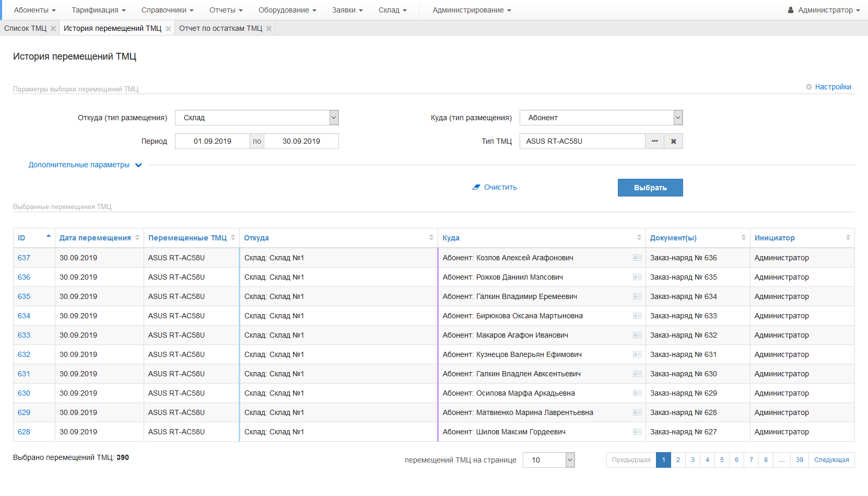
Task: Go to page 5 of results
Action: tap(722, 460)
